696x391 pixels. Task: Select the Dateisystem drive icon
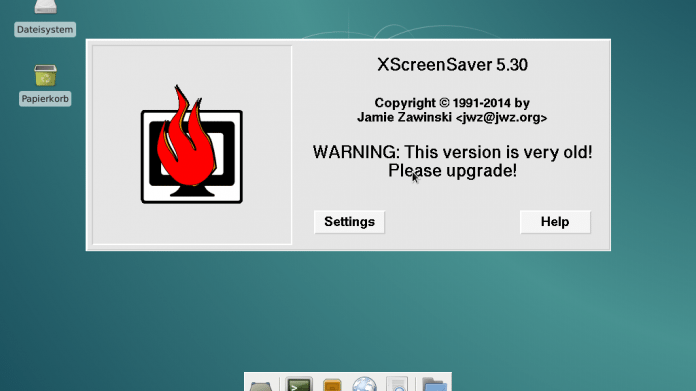pos(45,7)
